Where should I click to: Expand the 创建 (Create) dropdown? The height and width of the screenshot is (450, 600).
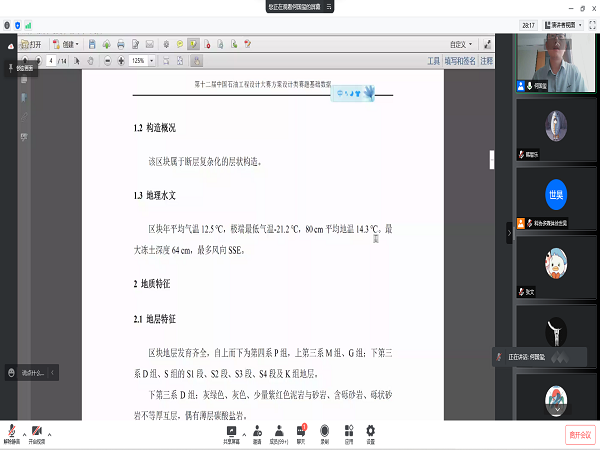[x=70, y=45]
